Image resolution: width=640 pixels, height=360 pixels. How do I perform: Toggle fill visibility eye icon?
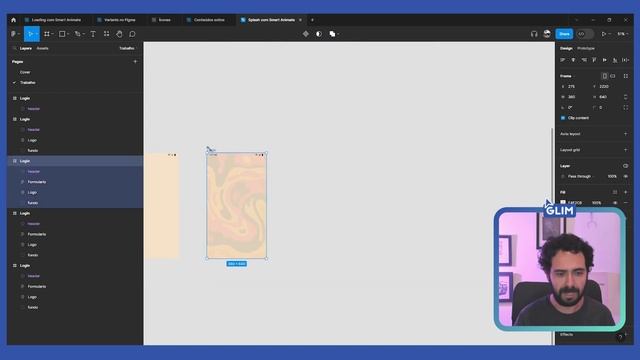(615, 202)
